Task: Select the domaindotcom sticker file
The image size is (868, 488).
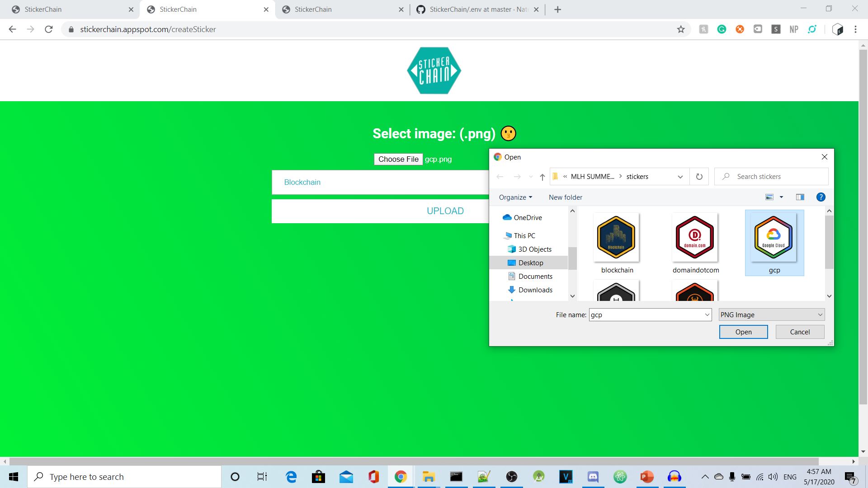Action: (x=695, y=238)
